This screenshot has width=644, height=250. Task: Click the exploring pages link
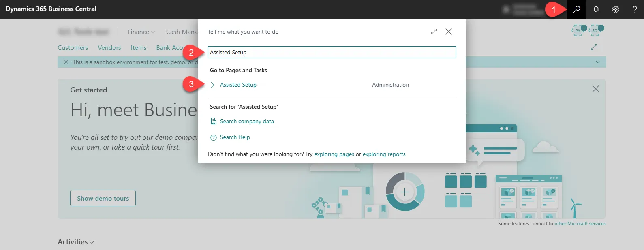(334, 154)
